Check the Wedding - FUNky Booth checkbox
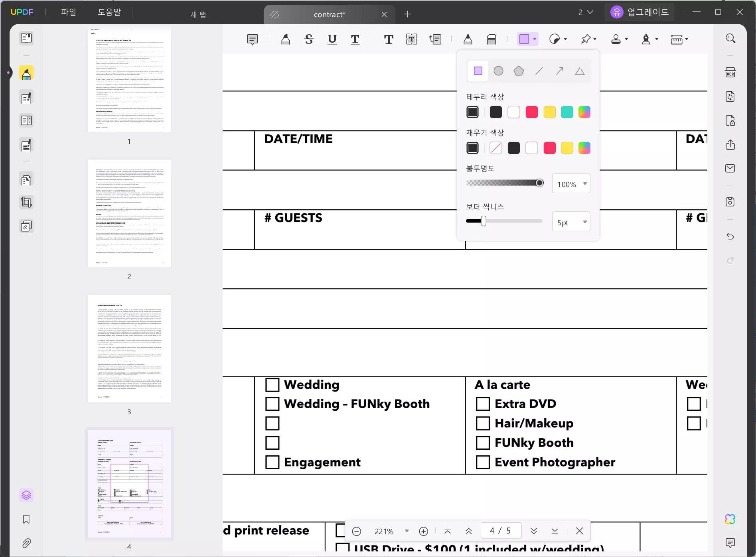This screenshot has height=557, width=756. click(x=272, y=404)
